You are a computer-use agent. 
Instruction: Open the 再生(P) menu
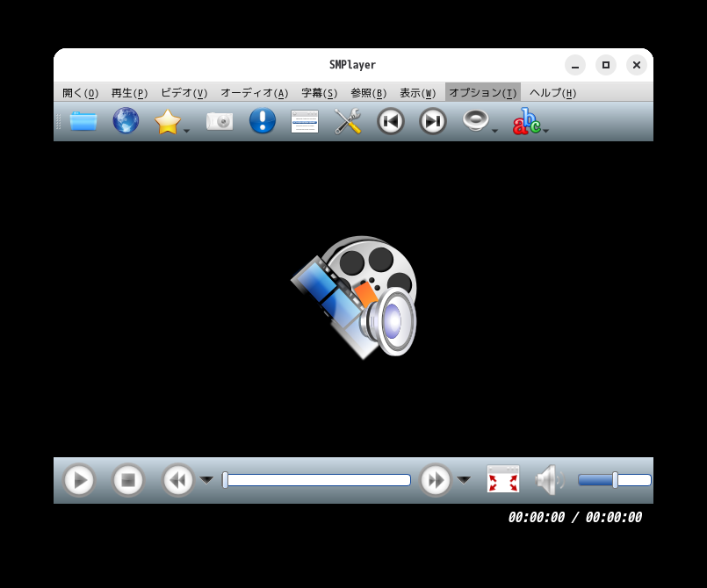tap(129, 93)
